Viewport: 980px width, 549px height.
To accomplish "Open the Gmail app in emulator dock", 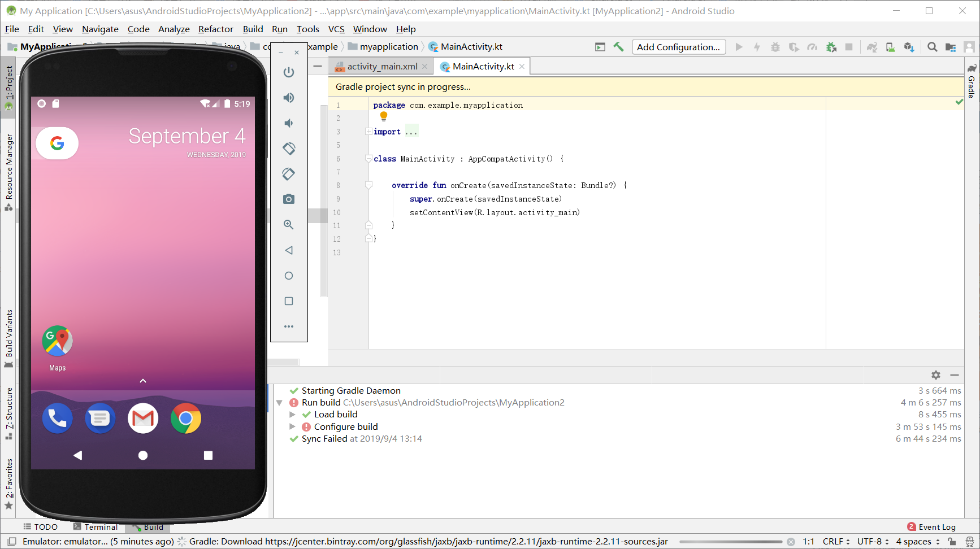I will tap(143, 419).
